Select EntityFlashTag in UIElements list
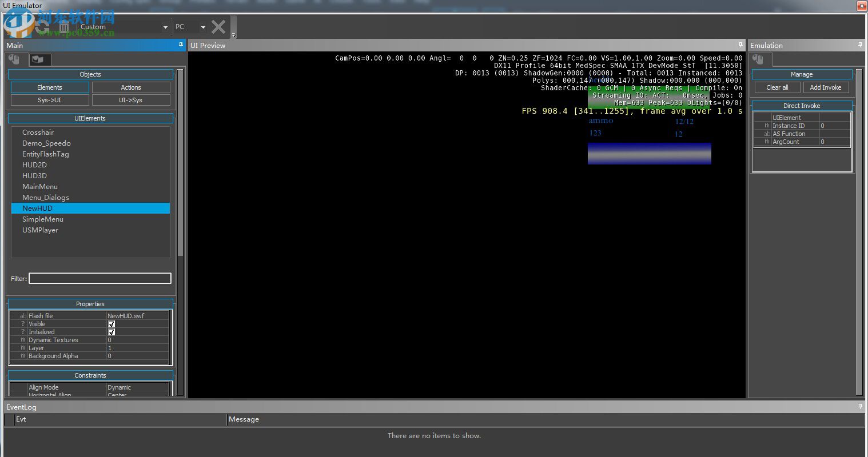868x457 pixels. tap(90, 154)
